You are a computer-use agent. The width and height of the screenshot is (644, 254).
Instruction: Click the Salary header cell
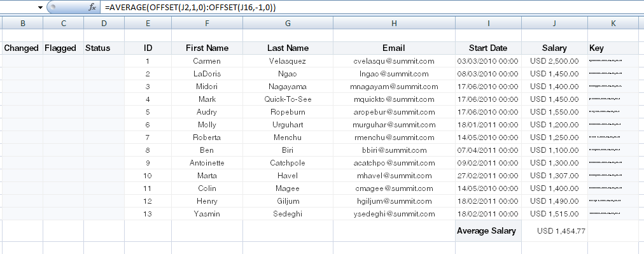point(554,48)
